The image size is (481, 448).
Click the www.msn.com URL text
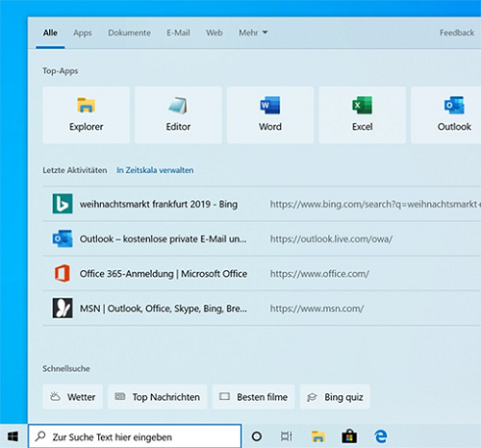316,309
